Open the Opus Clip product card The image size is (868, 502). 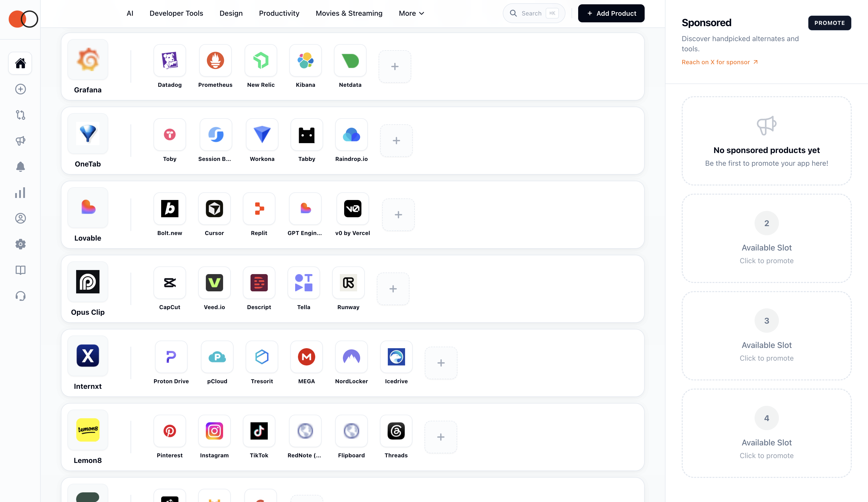point(88,289)
